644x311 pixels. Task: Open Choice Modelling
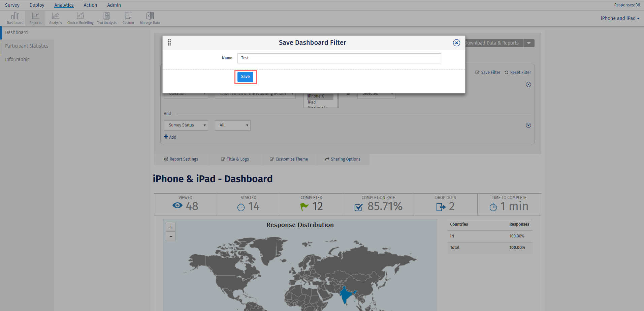[80, 18]
